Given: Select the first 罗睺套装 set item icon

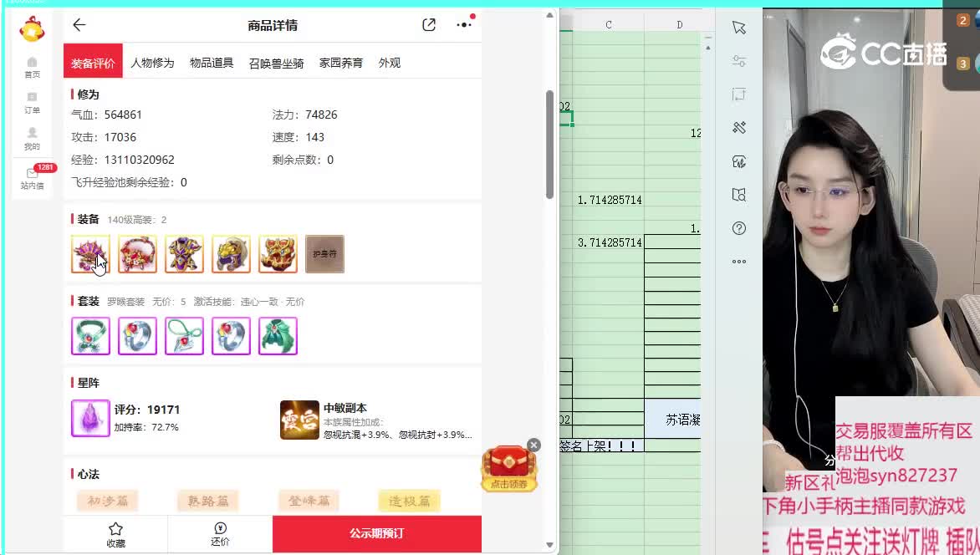Looking at the screenshot, I should click(x=90, y=336).
